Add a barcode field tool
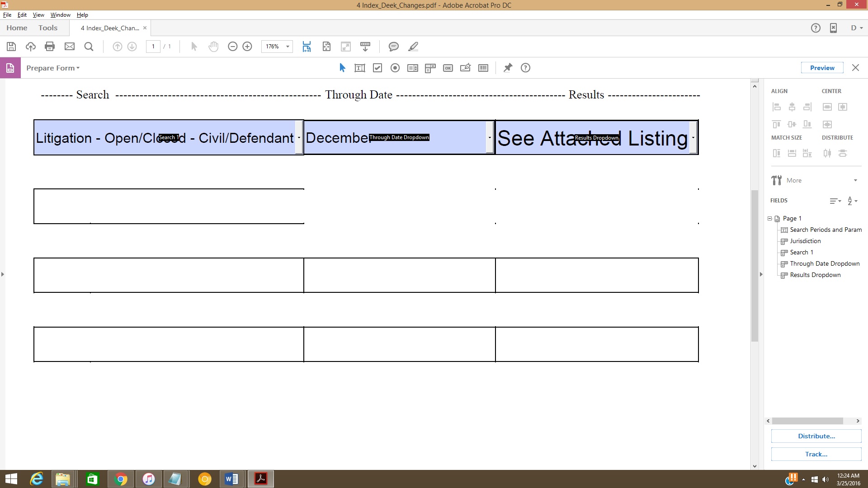Image resolution: width=868 pixels, height=488 pixels. (483, 68)
